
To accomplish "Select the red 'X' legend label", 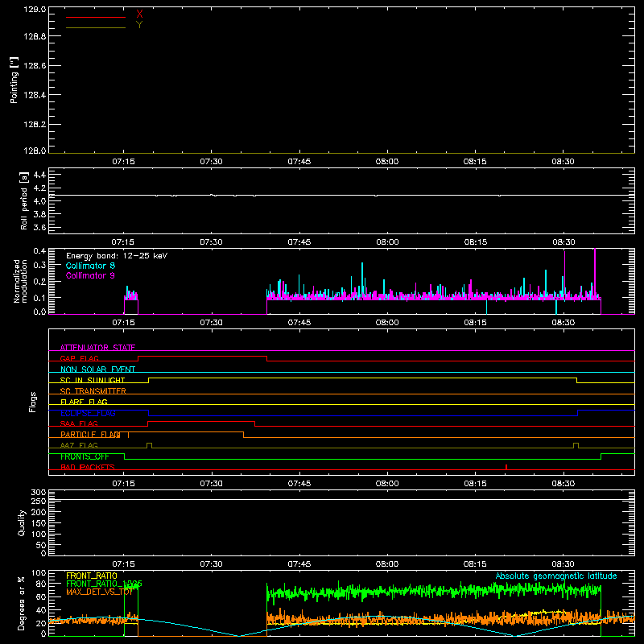I will [139, 14].
